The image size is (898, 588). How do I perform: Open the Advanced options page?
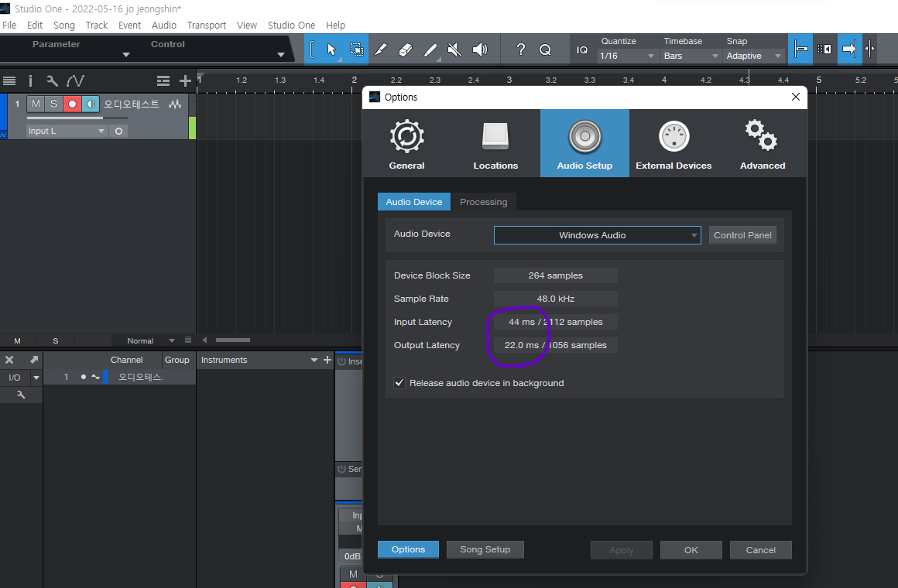pyautogui.click(x=763, y=144)
